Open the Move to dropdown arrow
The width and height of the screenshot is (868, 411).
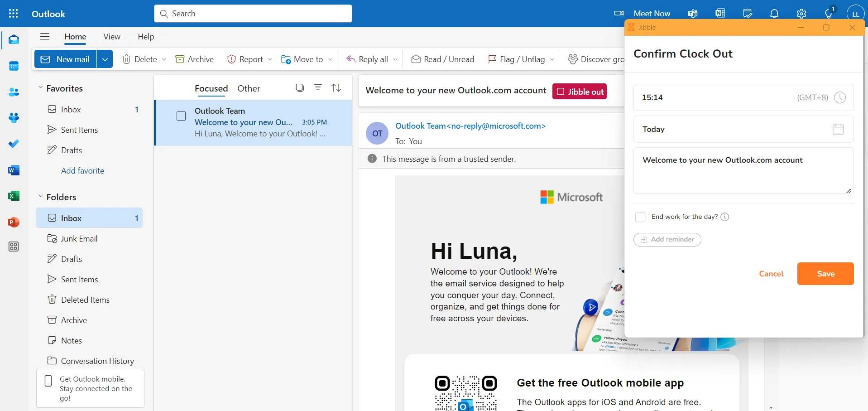coord(330,59)
